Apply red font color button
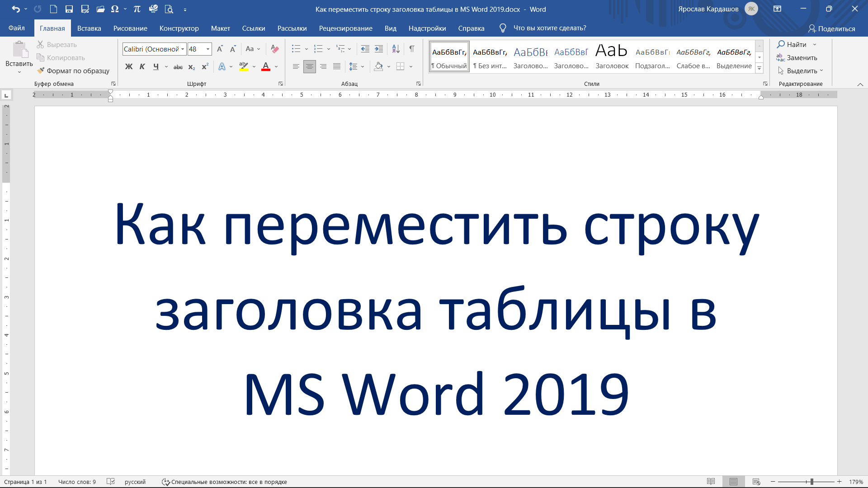 pyautogui.click(x=266, y=67)
